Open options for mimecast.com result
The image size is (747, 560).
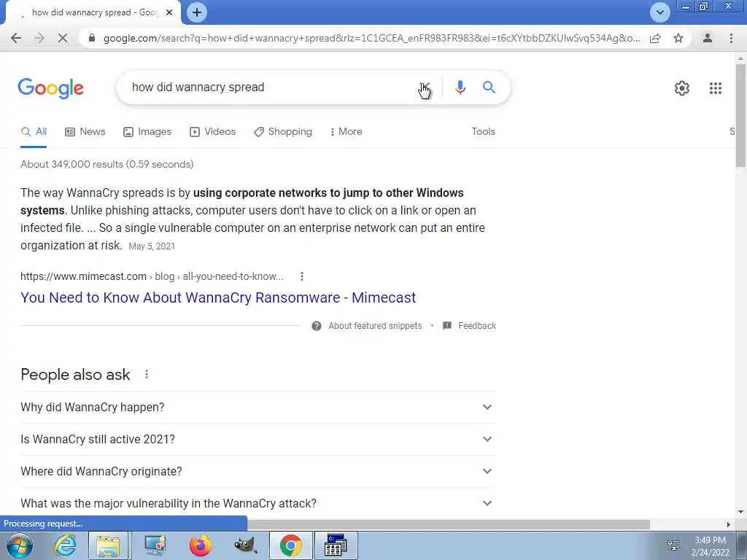(x=301, y=276)
